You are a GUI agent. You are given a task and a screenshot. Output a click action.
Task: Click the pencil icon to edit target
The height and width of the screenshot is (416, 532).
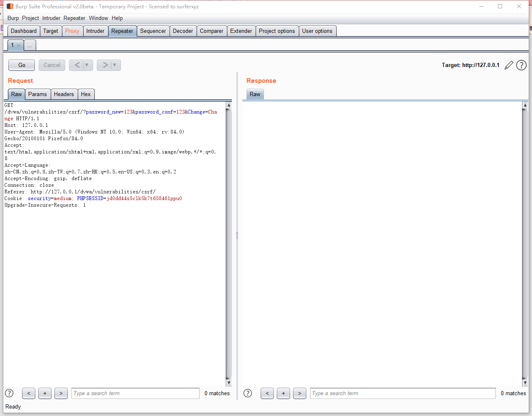pyautogui.click(x=509, y=65)
